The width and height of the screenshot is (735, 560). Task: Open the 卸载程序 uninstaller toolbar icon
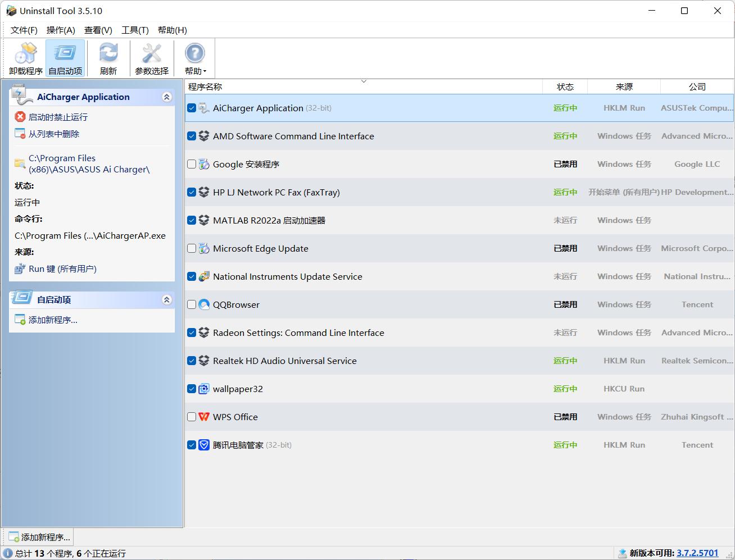coord(25,58)
